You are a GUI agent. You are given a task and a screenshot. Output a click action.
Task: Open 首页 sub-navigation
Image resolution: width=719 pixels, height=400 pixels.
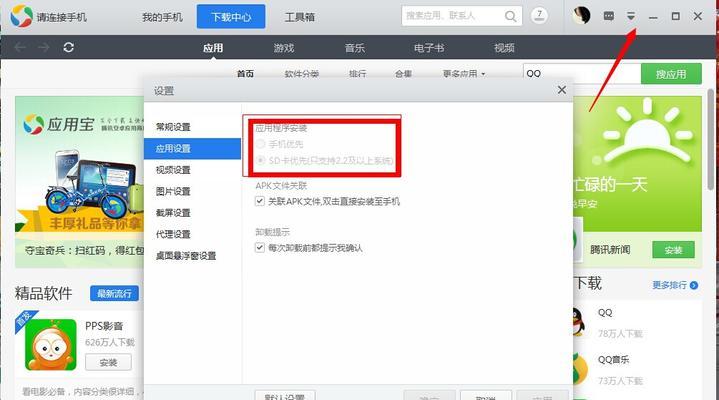tap(245, 73)
